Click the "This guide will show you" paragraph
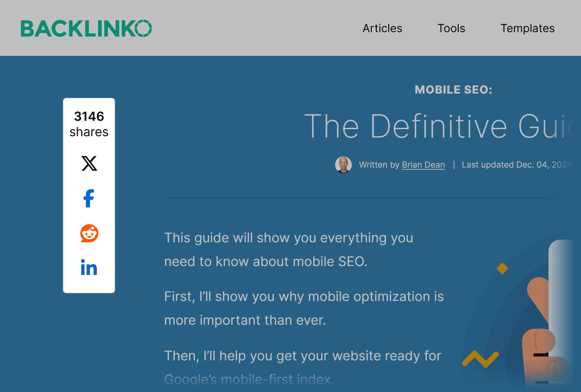This screenshot has width=581, height=392. pos(288,249)
